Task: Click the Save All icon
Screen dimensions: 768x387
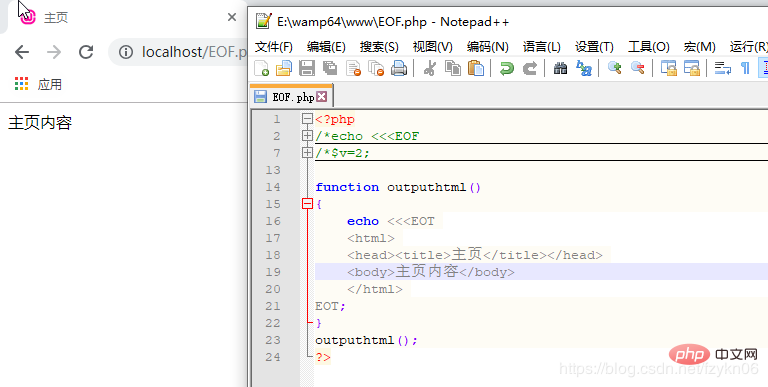Action: 330,68
